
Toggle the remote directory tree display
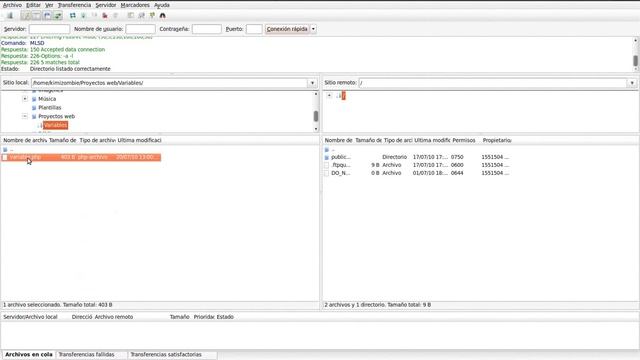pyautogui.click(x=47, y=16)
